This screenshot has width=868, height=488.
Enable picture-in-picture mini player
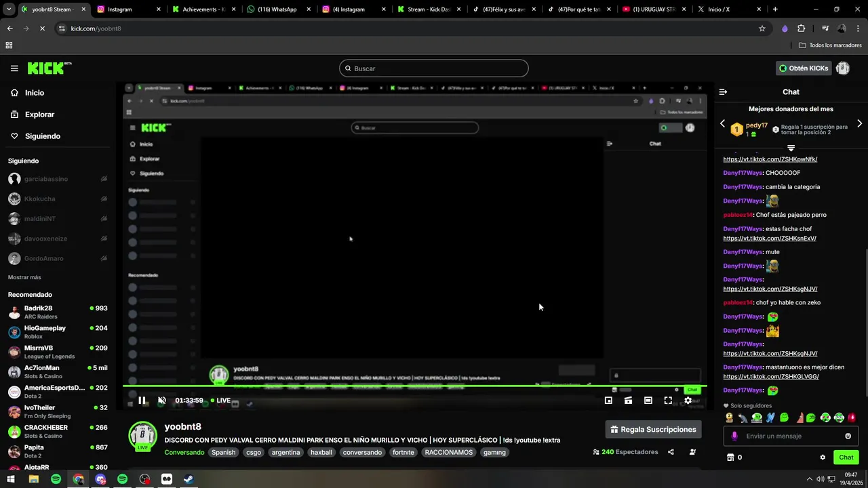coord(608,401)
